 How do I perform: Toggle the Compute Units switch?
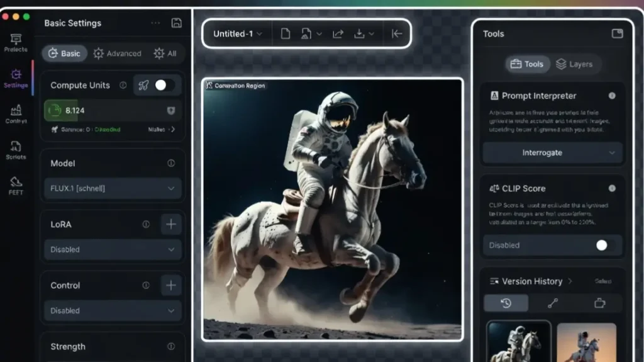tap(165, 86)
